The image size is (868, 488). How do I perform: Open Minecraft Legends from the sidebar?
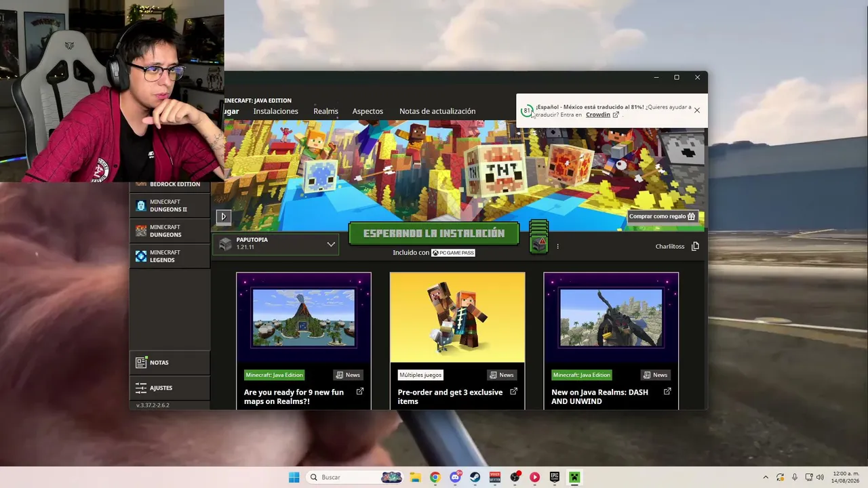click(170, 256)
